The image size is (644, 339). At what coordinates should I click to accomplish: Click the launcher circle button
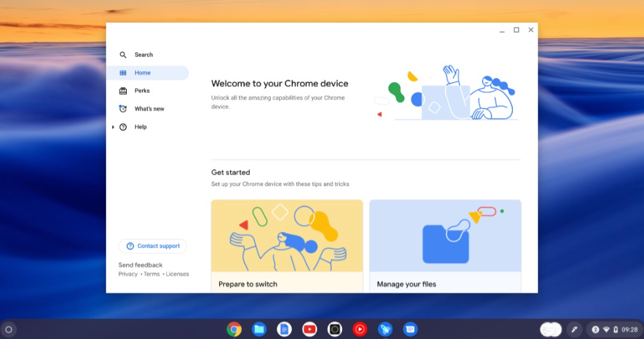click(9, 329)
